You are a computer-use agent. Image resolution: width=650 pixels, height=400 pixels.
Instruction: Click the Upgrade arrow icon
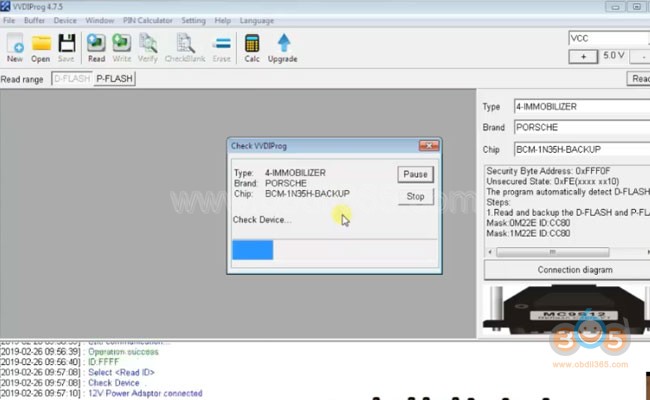point(283,48)
